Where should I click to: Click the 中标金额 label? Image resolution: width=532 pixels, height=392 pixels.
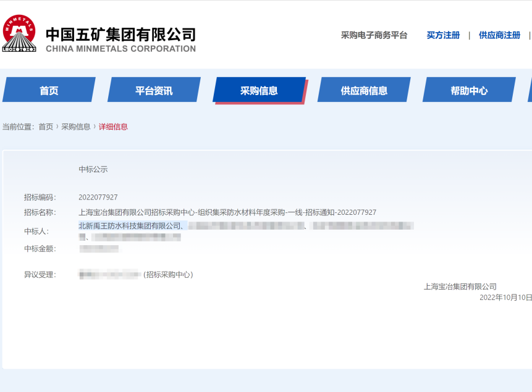pos(40,249)
